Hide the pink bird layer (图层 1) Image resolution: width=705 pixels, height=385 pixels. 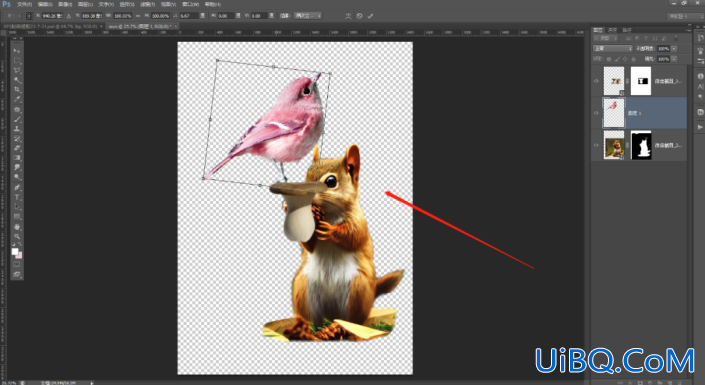[596, 113]
